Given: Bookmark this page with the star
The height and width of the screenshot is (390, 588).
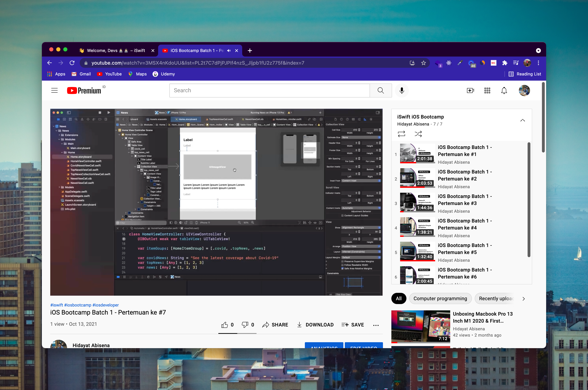Looking at the screenshot, I should click(x=423, y=63).
